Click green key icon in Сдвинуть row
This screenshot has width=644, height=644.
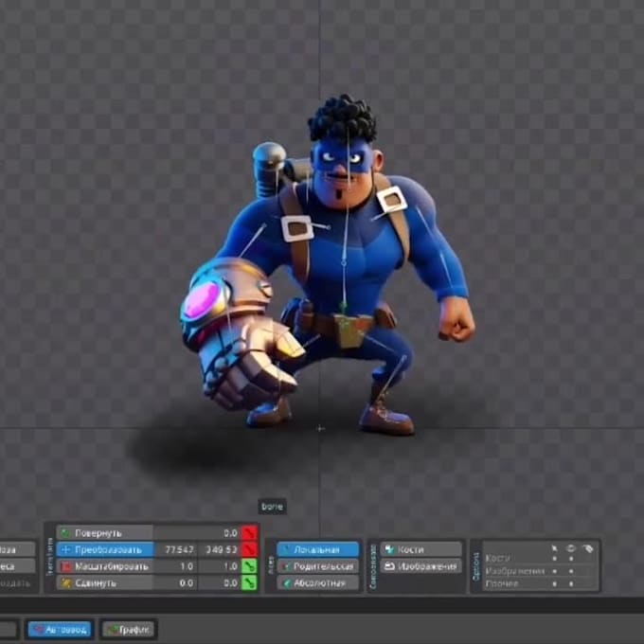coord(250,582)
